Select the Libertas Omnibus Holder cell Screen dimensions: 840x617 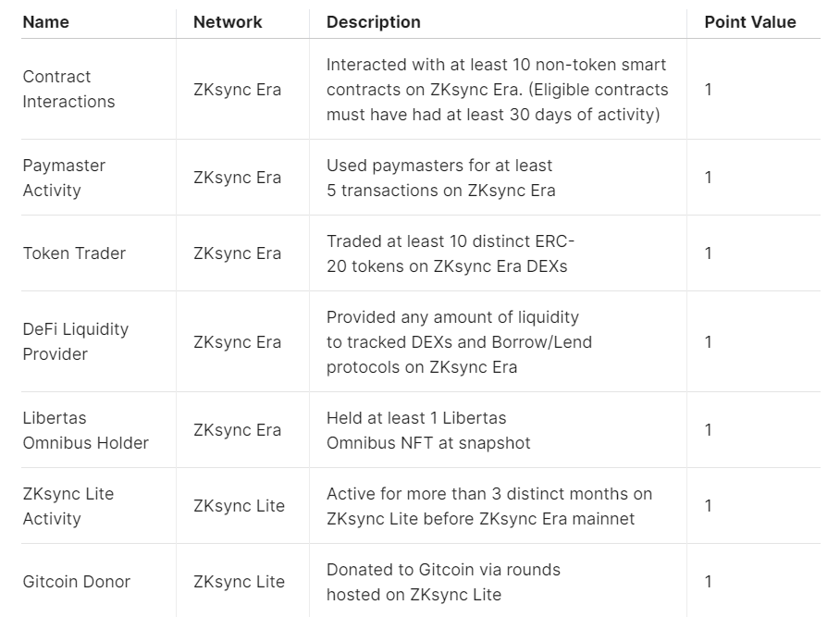coord(86,430)
